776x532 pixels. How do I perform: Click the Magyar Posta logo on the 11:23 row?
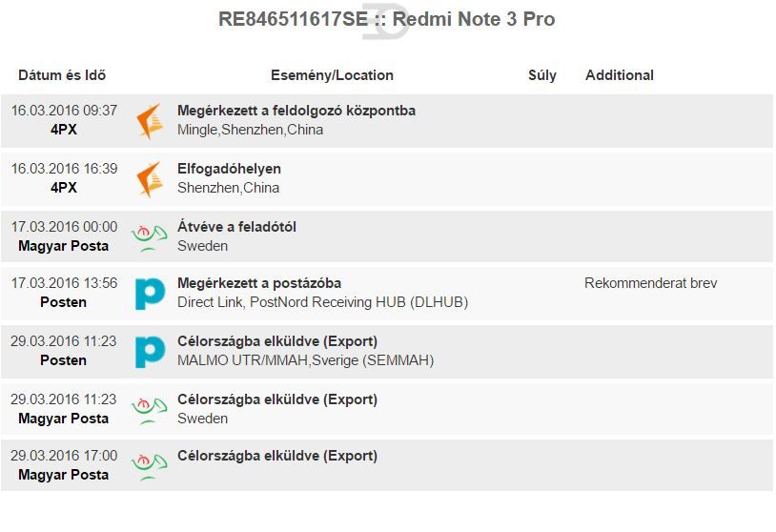tap(149, 411)
